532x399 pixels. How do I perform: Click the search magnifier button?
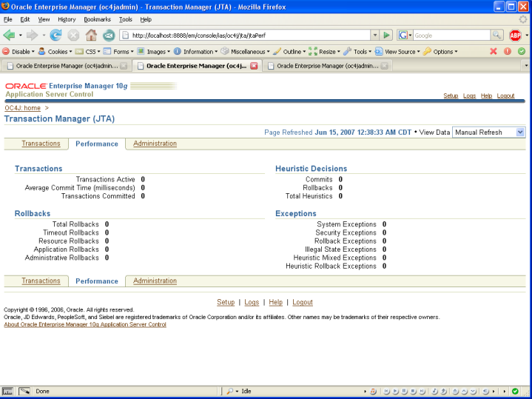496,35
